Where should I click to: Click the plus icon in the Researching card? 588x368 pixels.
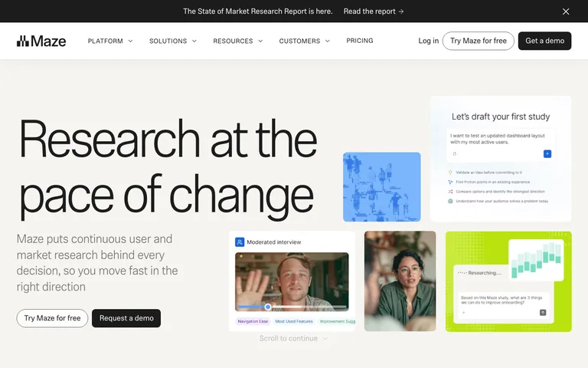463,313
